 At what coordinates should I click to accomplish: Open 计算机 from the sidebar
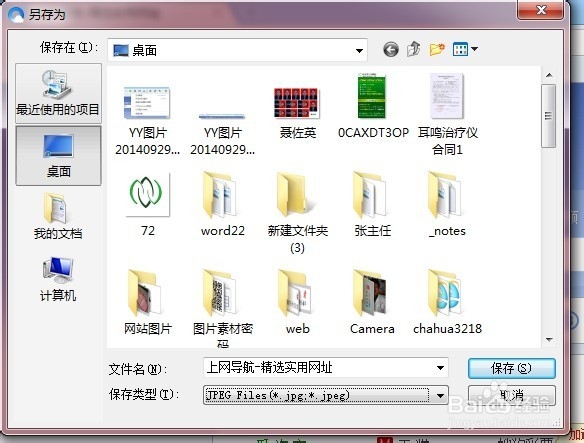point(58,279)
